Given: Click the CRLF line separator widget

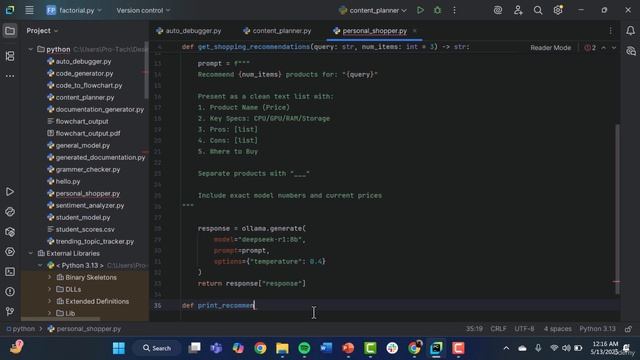Looking at the screenshot, I should pyautogui.click(x=498, y=329).
